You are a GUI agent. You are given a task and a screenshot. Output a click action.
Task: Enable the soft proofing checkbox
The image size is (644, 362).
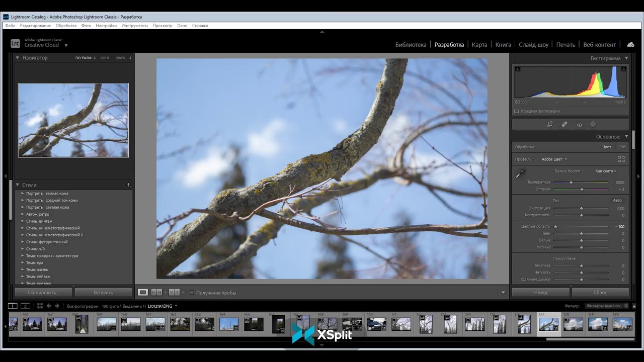[192, 293]
